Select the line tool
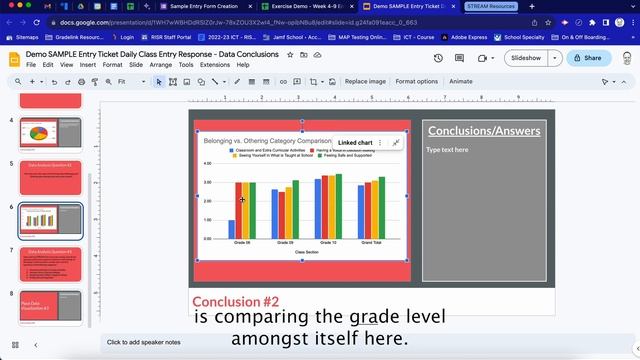This screenshot has width=640, height=360. (215, 82)
